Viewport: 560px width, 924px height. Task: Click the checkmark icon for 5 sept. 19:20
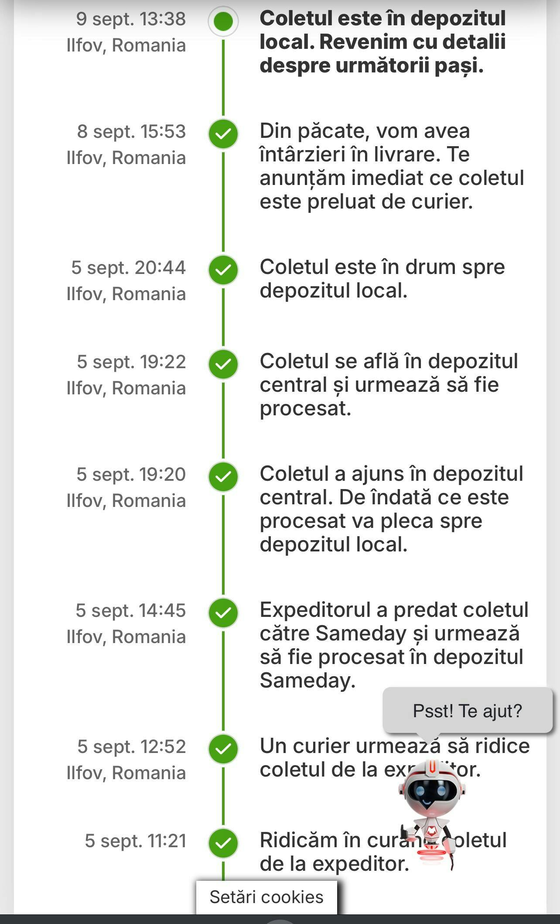pos(223,476)
